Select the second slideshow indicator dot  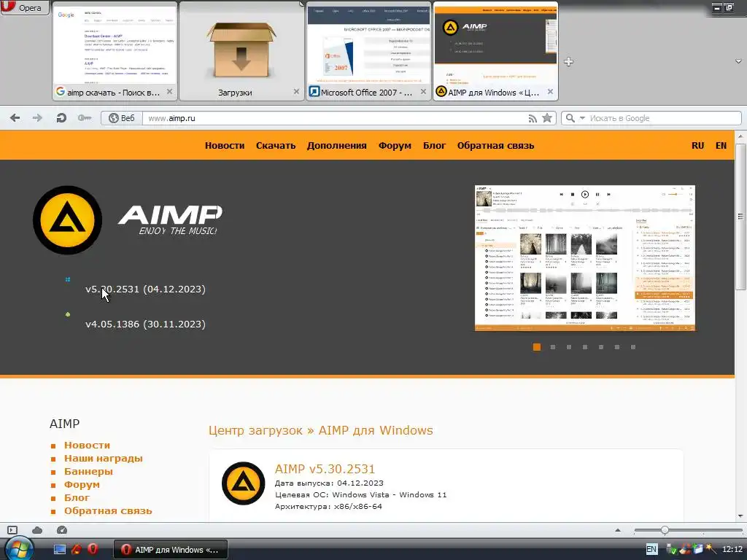tap(553, 347)
